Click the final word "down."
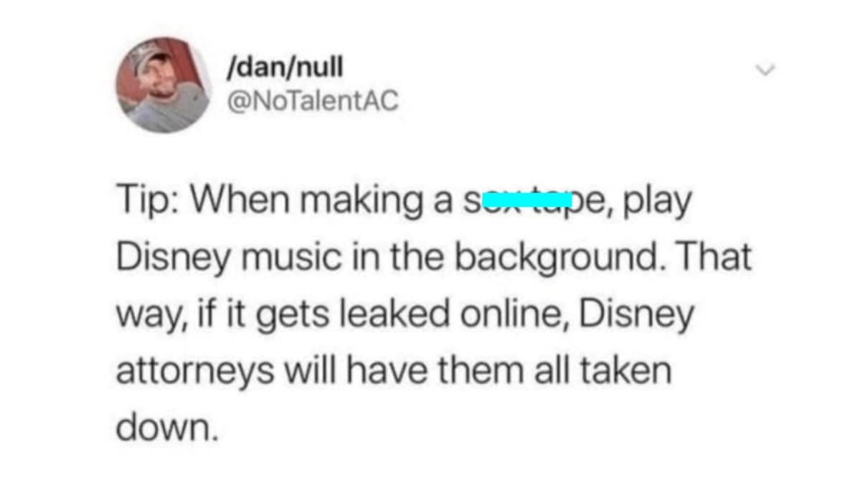 tap(166, 426)
